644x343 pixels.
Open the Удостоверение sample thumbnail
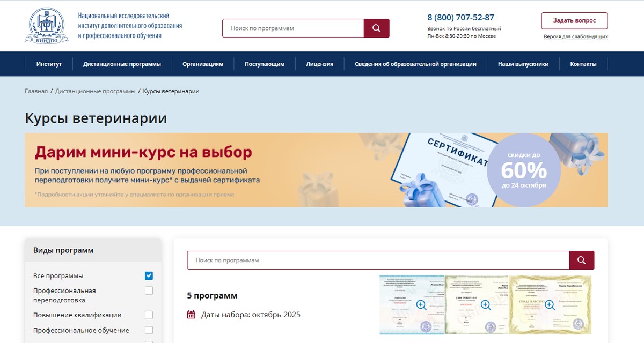point(477,305)
